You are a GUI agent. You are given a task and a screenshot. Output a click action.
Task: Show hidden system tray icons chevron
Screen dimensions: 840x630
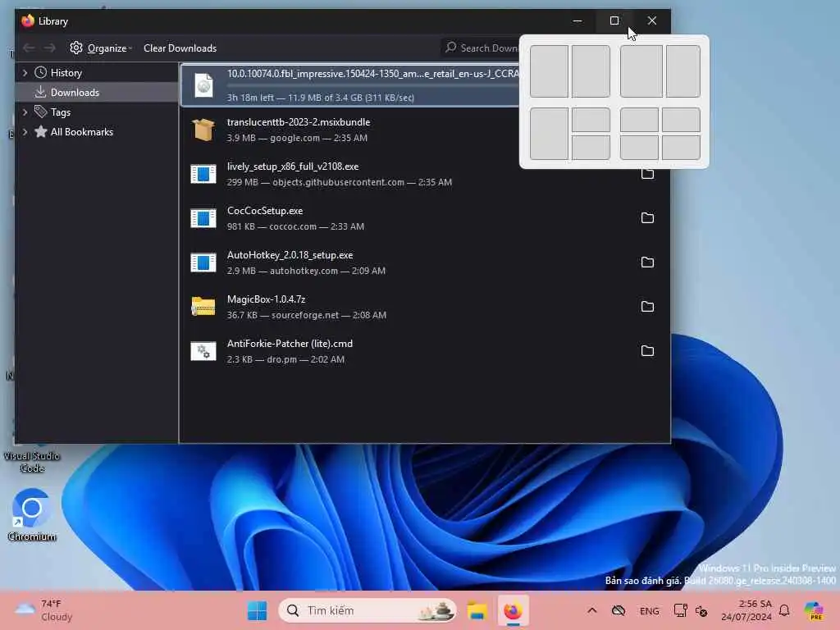point(592,610)
